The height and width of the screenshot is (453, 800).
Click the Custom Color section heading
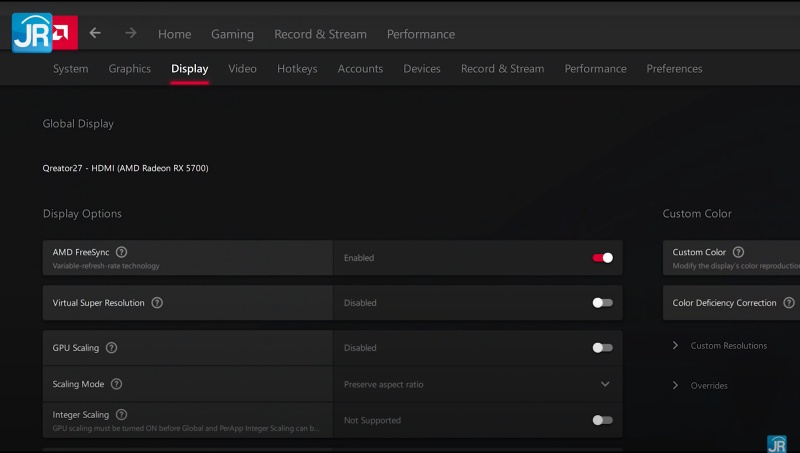coord(697,213)
